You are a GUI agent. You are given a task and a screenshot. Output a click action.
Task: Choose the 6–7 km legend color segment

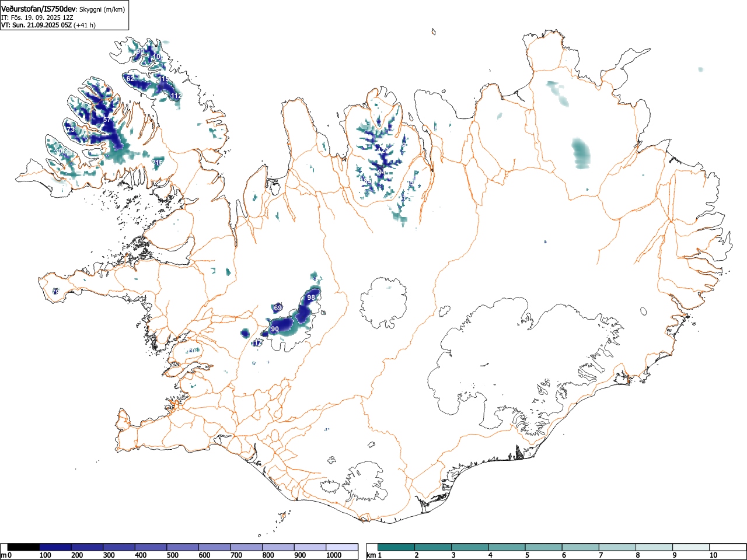[580, 547]
